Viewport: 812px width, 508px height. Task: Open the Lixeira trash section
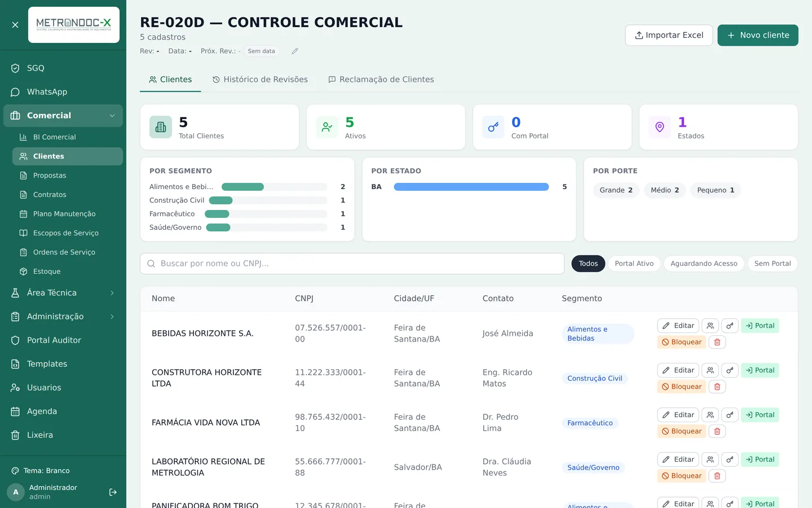point(63,435)
